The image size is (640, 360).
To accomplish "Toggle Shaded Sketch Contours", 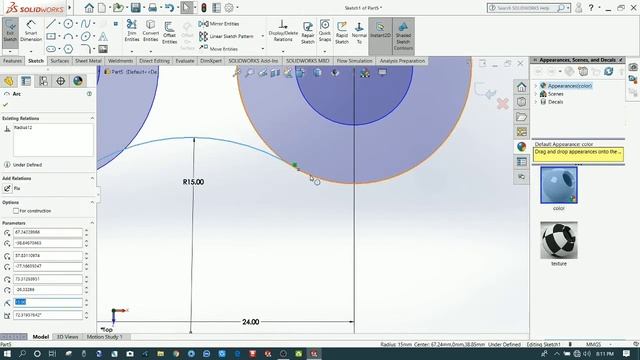I will 403,36.
